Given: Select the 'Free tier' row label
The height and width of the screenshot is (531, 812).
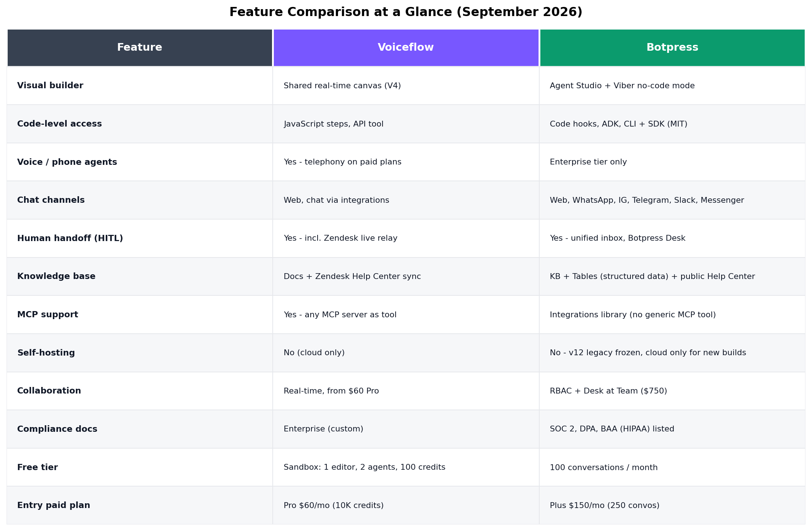Looking at the screenshot, I should click(x=37, y=468).
